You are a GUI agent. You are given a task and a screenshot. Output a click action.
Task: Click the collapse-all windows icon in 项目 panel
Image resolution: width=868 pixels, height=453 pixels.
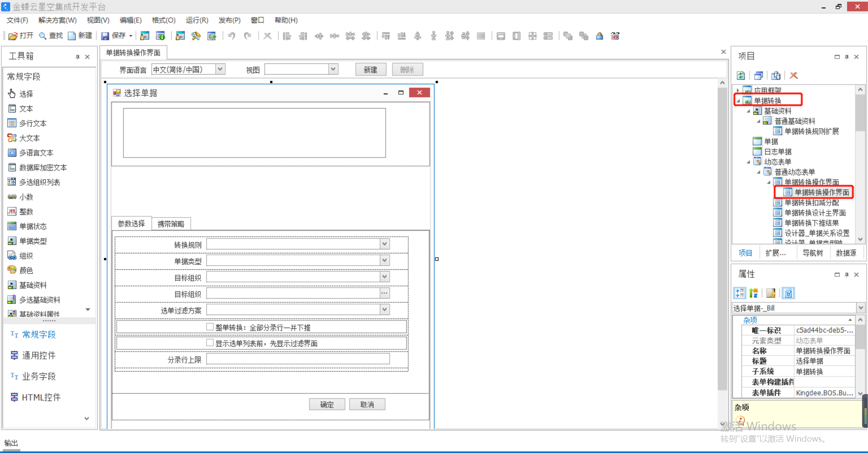click(759, 76)
